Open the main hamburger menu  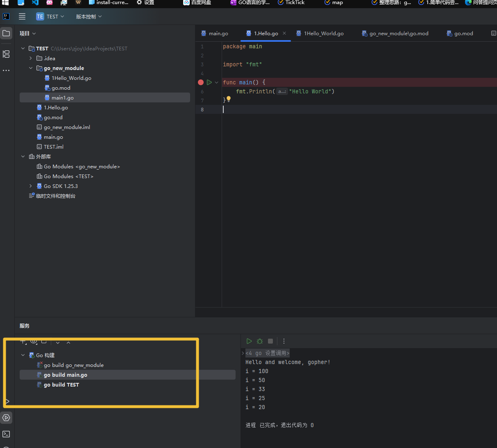tap(22, 16)
